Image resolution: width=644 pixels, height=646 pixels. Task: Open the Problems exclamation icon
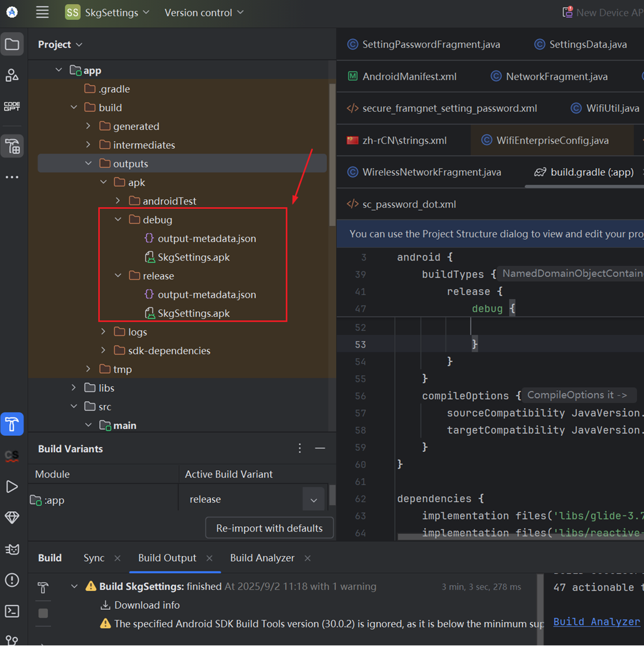[x=12, y=580]
